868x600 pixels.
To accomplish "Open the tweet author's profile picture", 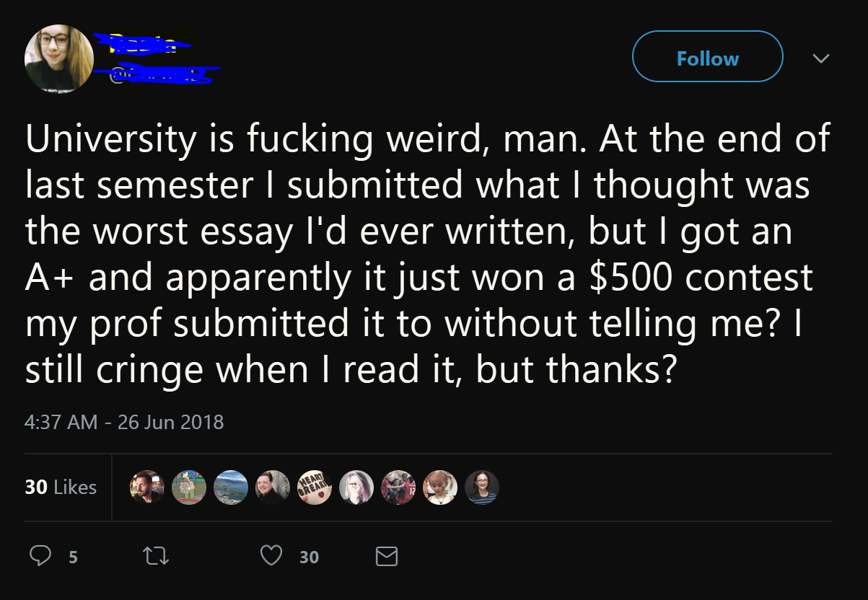I will (59, 58).
